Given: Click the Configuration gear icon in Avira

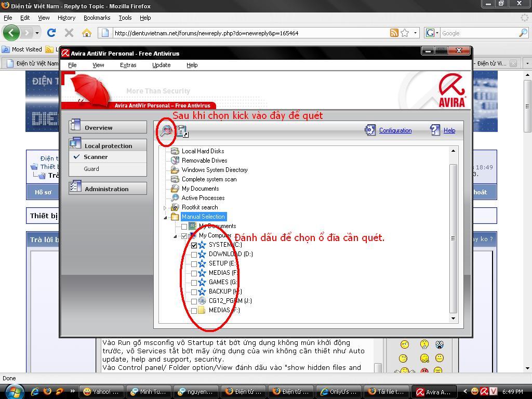Looking at the screenshot, I should 370,130.
